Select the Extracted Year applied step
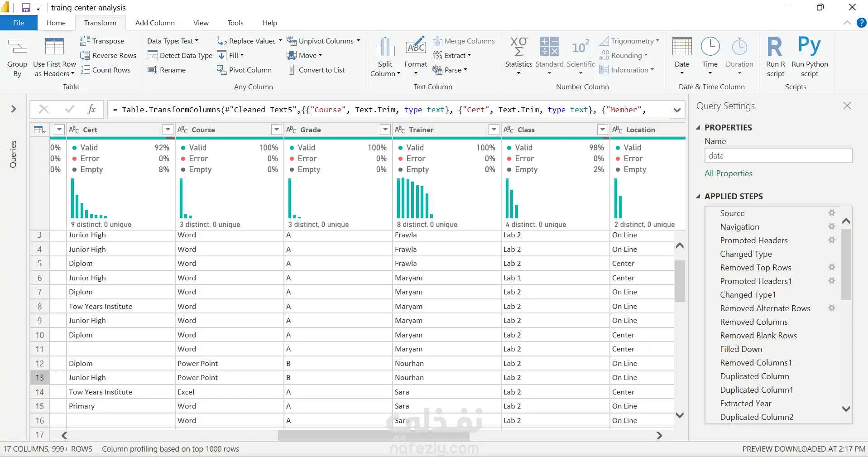 746,403
